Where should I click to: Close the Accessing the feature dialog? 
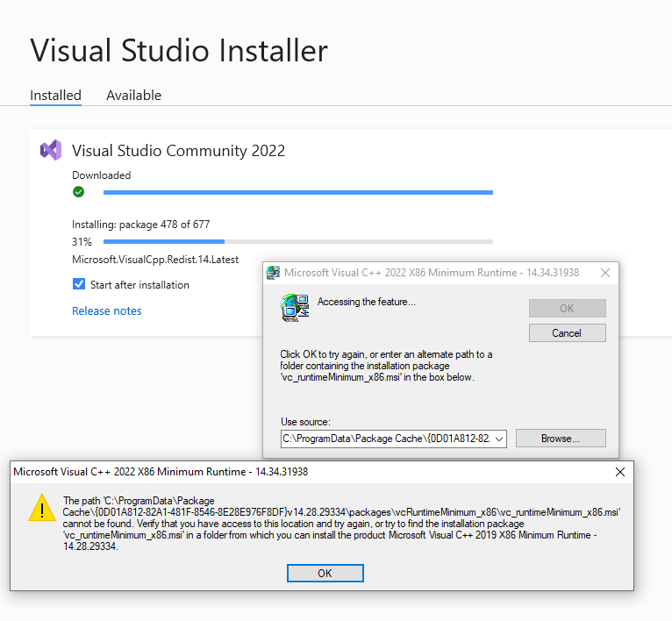(605, 273)
